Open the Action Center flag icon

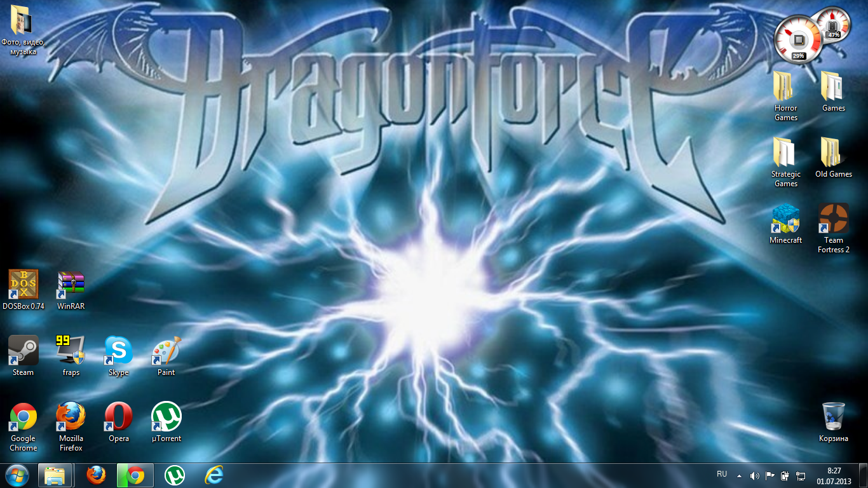pos(770,475)
